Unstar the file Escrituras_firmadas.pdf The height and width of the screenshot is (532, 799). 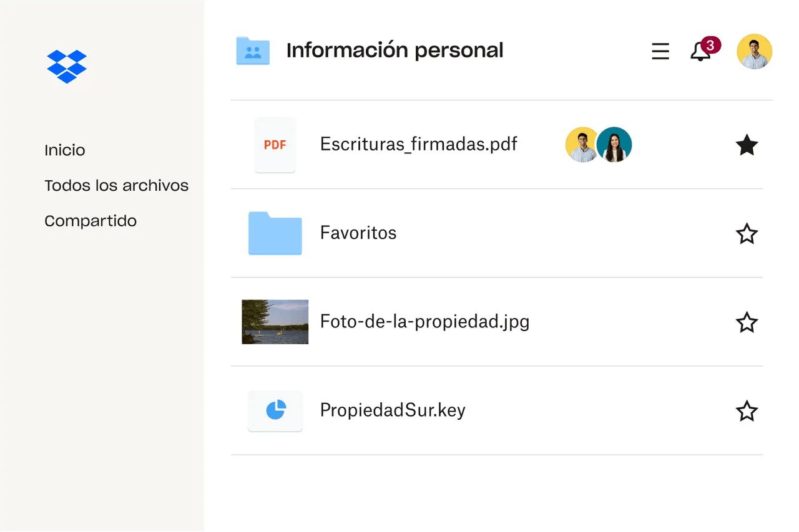[747, 145]
